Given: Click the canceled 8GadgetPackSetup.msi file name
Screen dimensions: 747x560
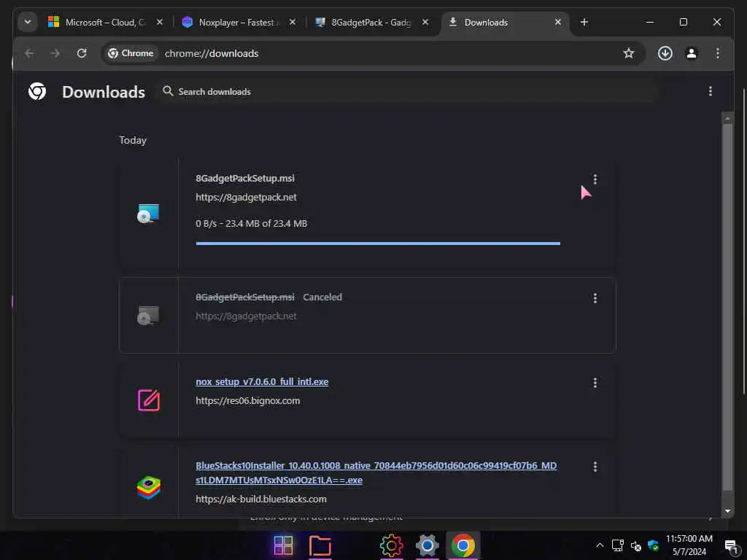Looking at the screenshot, I should (x=245, y=297).
